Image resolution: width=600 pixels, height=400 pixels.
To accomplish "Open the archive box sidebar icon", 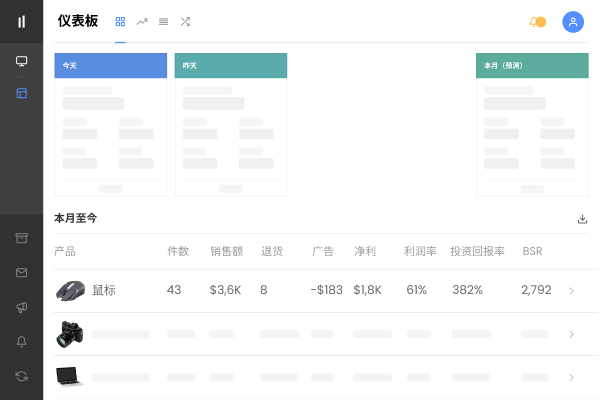I will (21, 238).
